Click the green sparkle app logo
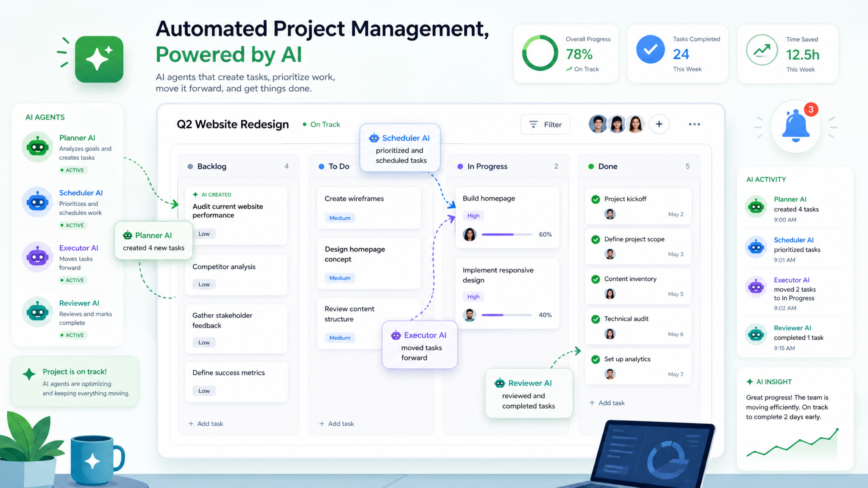 pyautogui.click(x=99, y=59)
